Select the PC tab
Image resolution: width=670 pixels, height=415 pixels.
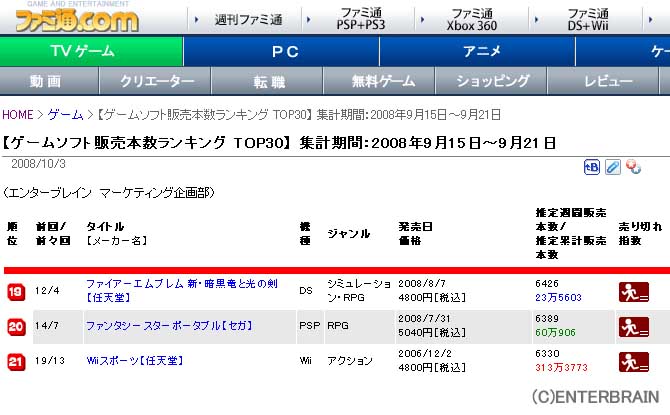281,51
